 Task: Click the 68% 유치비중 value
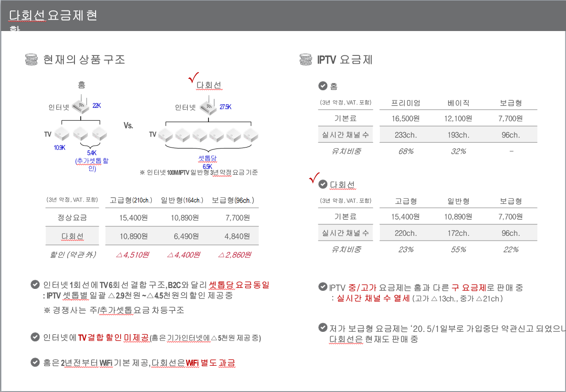tap(406, 151)
